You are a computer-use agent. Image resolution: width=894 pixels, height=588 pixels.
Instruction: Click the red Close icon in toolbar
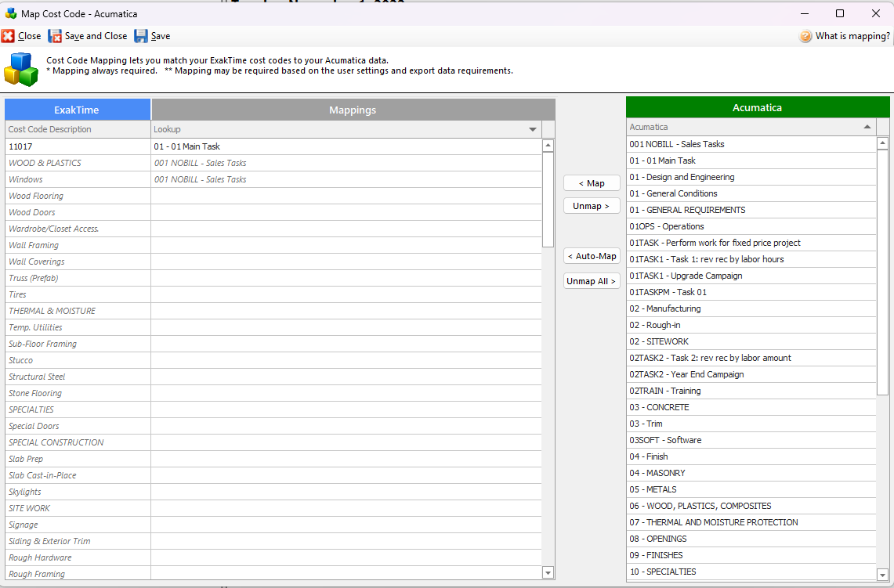click(8, 36)
